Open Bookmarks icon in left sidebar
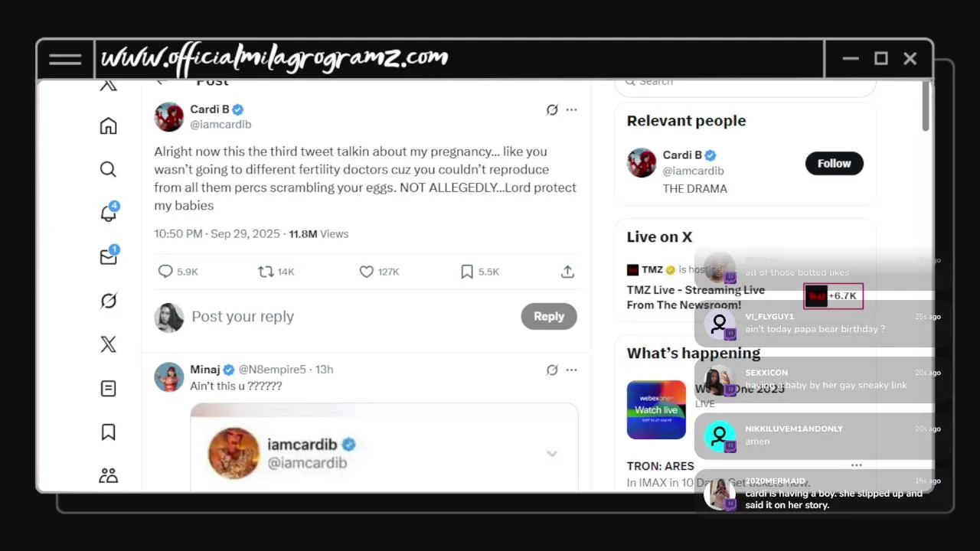Screen dimensions: 980x551 click(108, 432)
